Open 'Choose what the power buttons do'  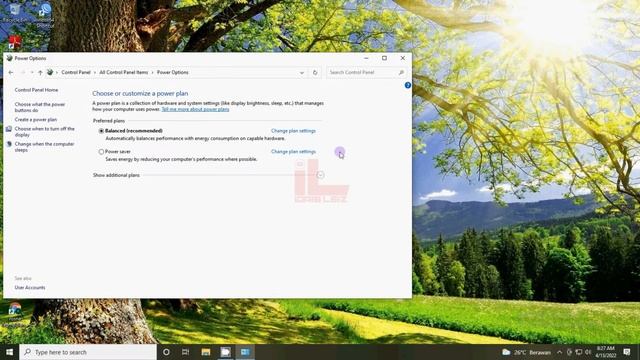coord(40,107)
